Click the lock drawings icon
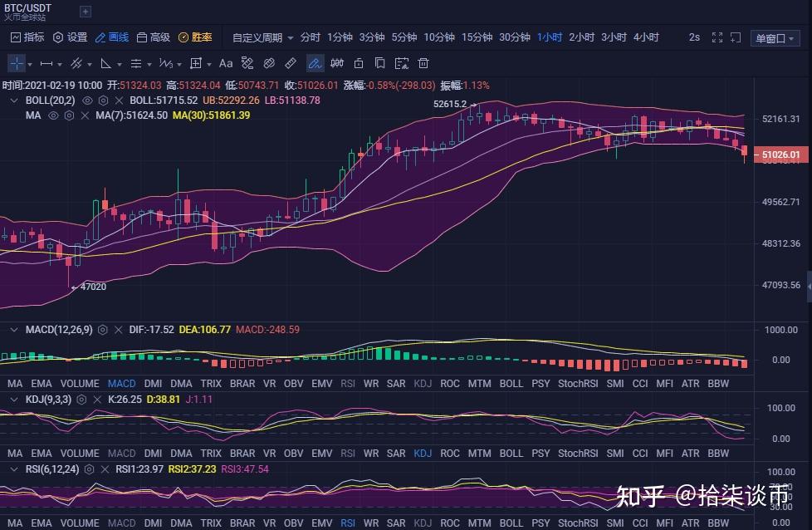 coord(358,63)
